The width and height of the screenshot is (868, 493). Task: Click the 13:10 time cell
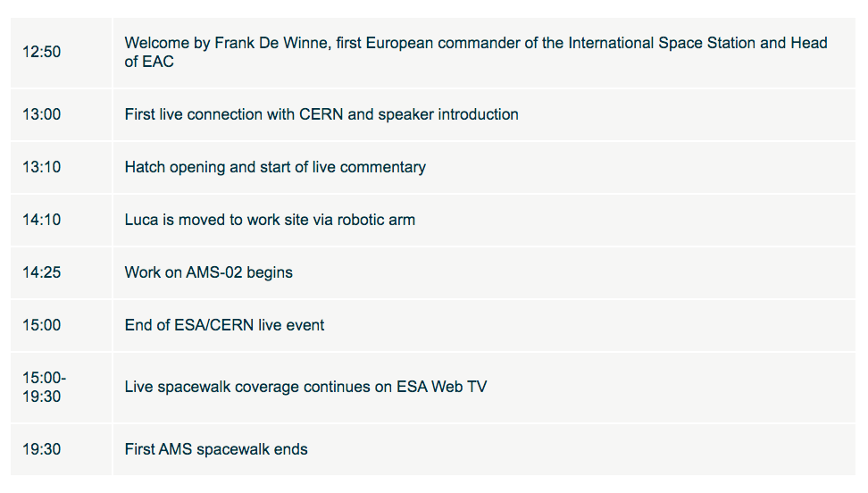click(61, 167)
